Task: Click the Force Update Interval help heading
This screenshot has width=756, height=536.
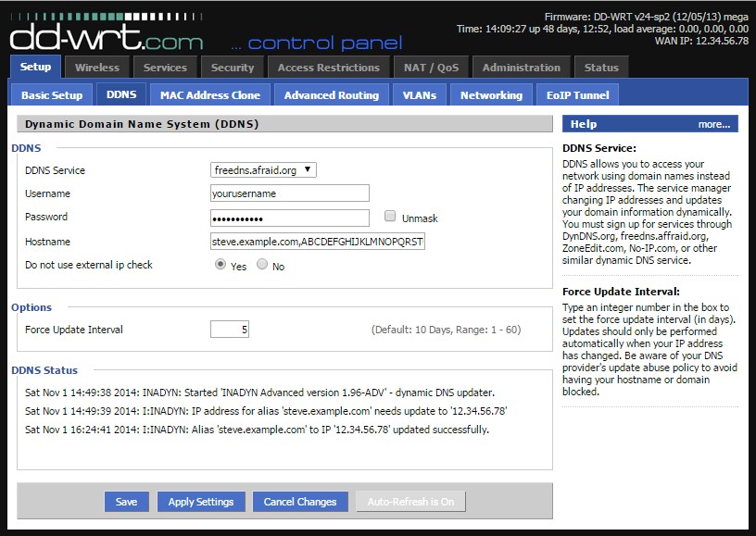Action: coord(621,292)
